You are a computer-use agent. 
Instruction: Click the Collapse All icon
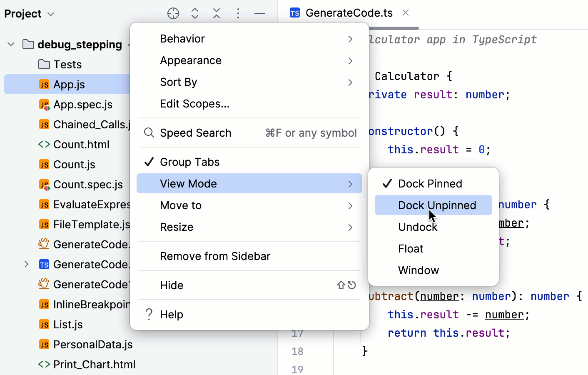click(217, 13)
